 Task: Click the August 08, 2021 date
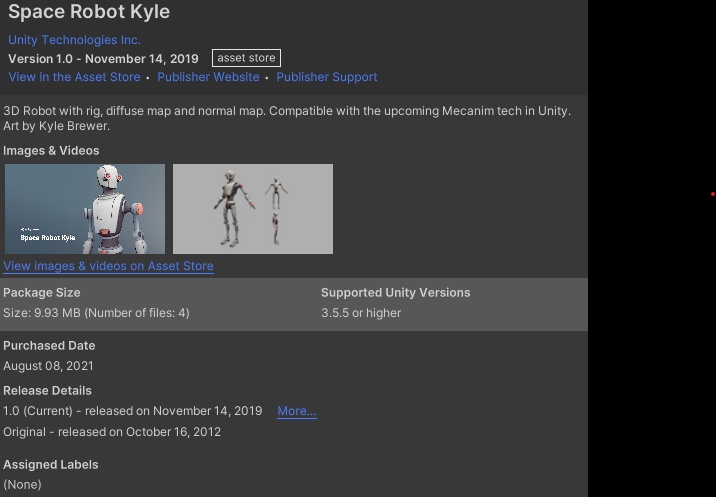tap(48, 366)
